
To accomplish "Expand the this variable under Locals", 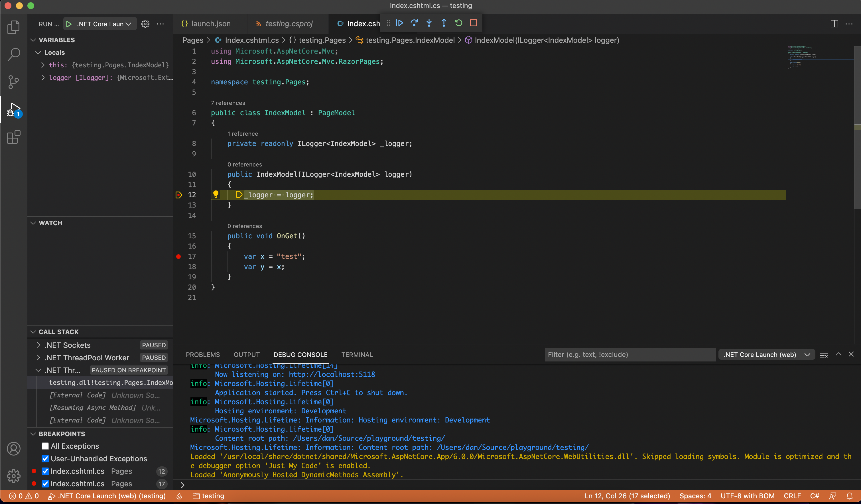I will [x=43, y=65].
